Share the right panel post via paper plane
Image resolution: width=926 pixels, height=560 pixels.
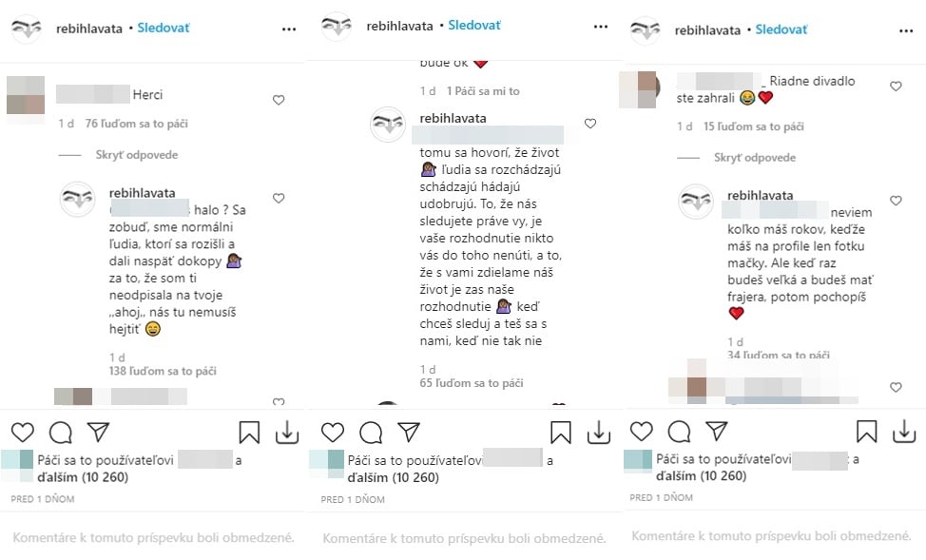click(716, 432)
